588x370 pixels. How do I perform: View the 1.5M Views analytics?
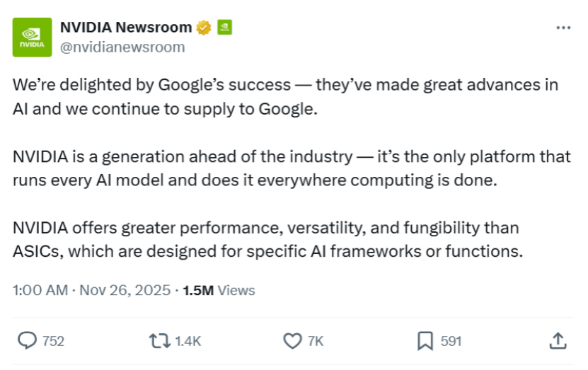219,290
